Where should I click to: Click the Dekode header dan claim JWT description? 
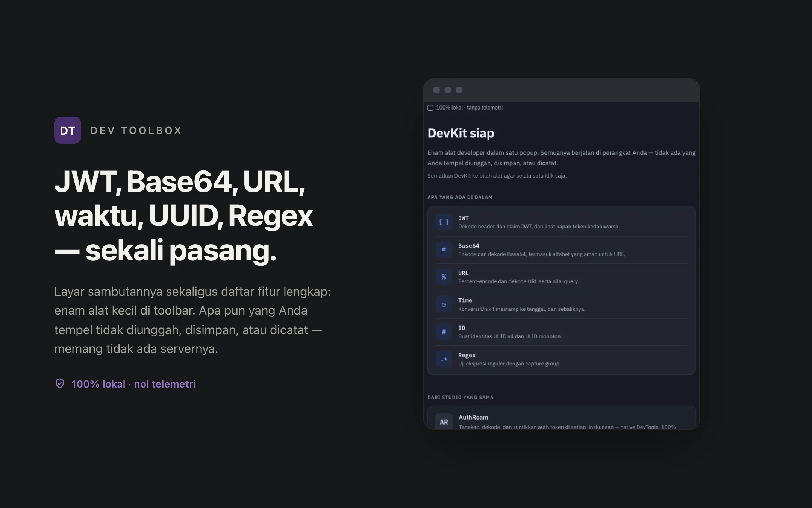click(539, 227)
